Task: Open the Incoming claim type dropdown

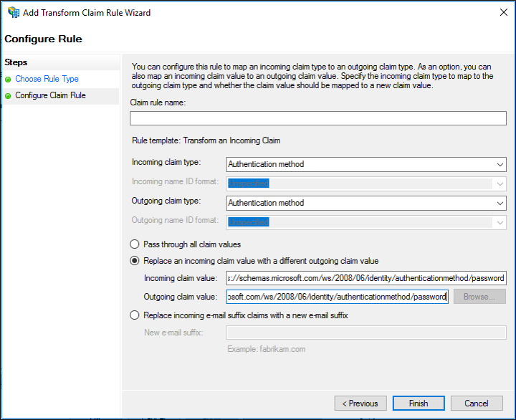Action: 365,164
